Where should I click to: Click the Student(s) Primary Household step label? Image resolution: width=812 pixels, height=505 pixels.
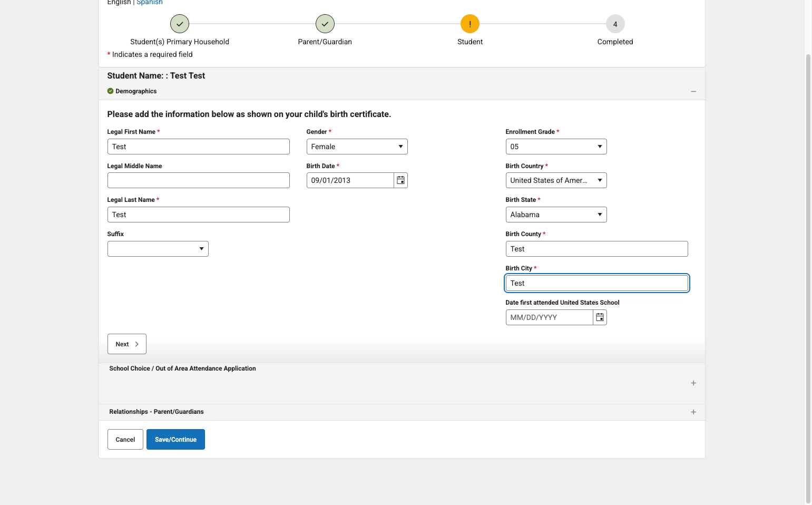[180, 42]
